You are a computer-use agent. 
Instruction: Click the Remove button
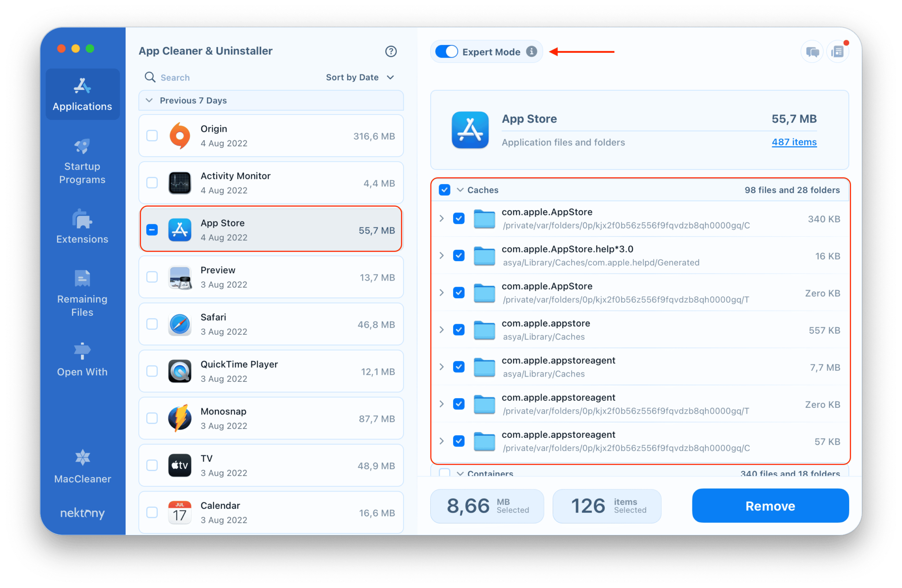click(770, 506)
